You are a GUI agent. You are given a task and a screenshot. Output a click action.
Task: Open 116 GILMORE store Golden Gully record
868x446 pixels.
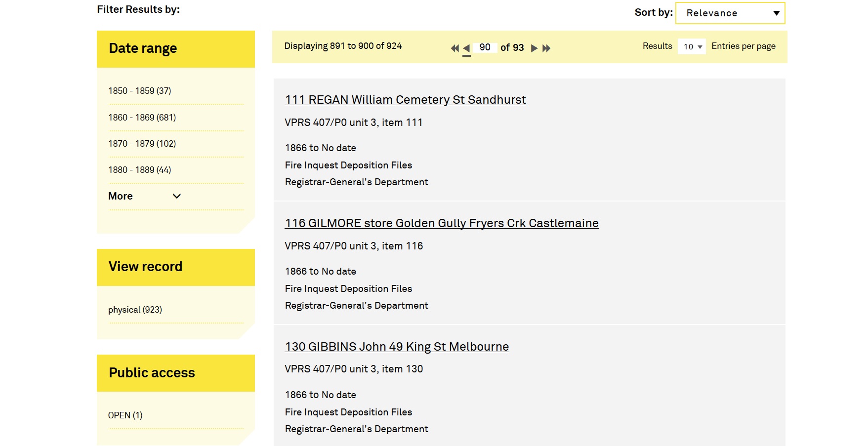point(441,223)
